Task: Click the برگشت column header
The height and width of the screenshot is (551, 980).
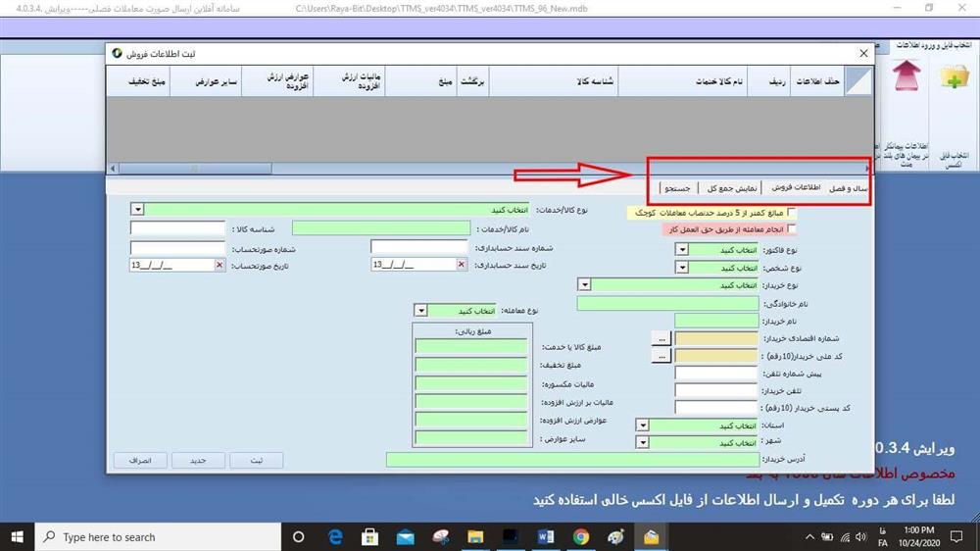Action: point(472,81)
